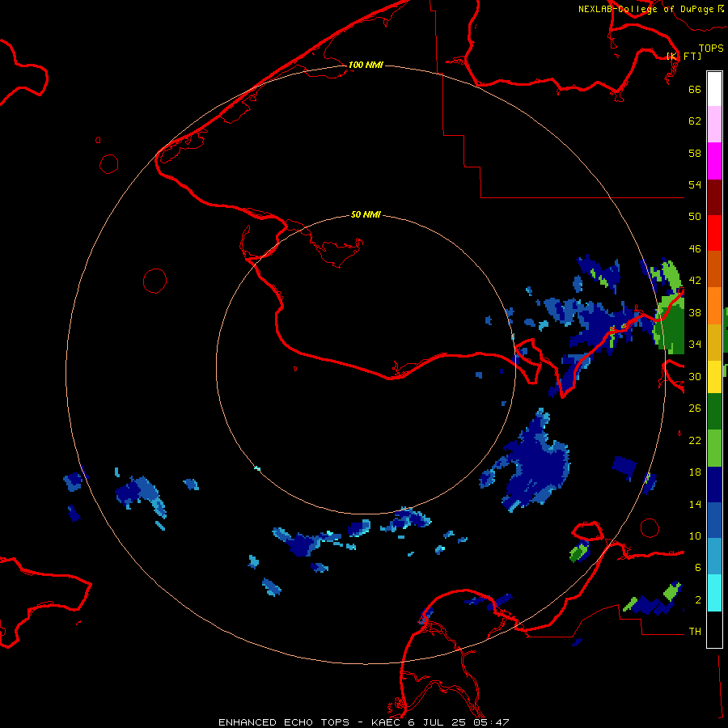Click the black TH threshold swatch

pos(714,629)
